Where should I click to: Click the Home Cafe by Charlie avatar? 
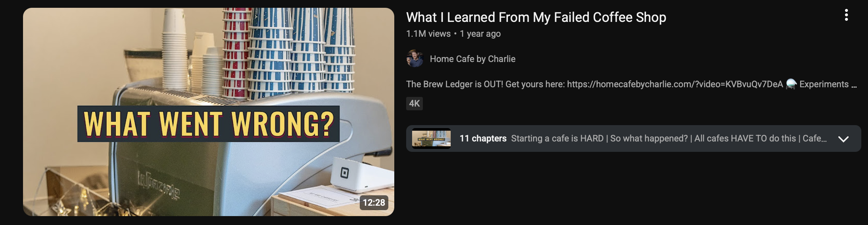click(x=415, y=59)
